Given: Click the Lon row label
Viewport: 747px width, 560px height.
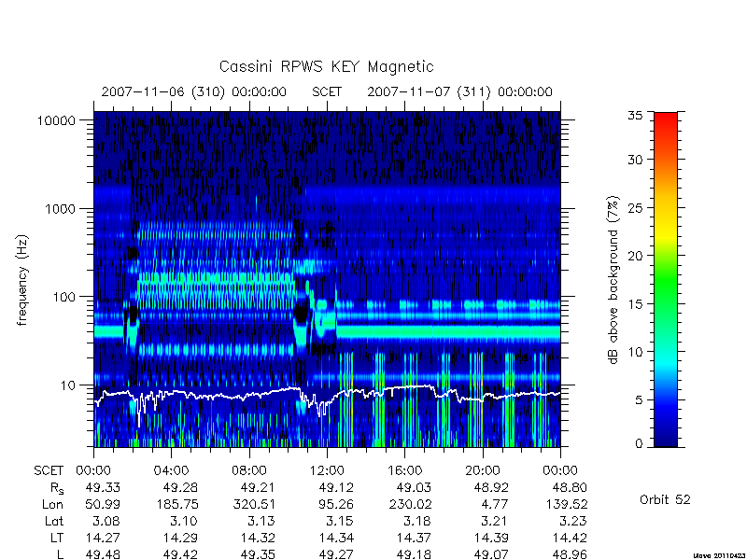Looking at the screenshot, I should (x=52, y=504).
